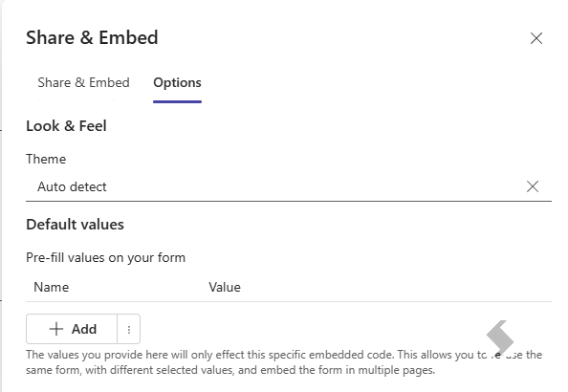Click the Theme field label

tap(46, 159)
